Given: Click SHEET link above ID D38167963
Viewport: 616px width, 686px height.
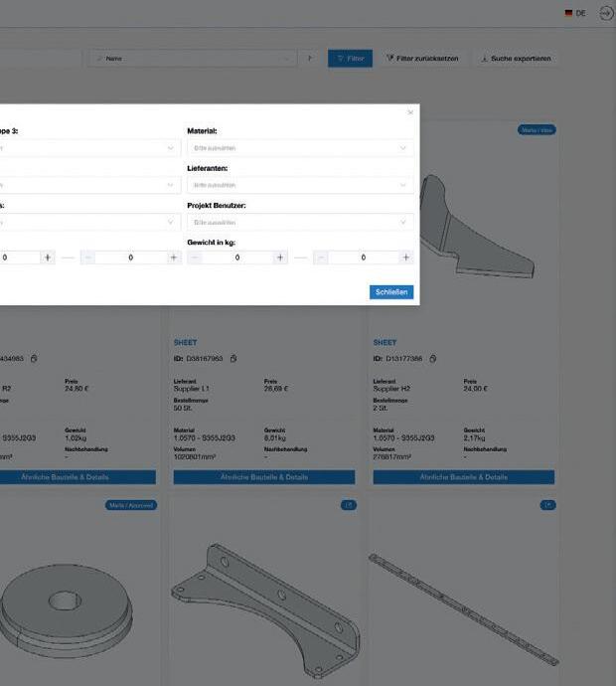Looking at the screenshot, I should tap(186, 342).
